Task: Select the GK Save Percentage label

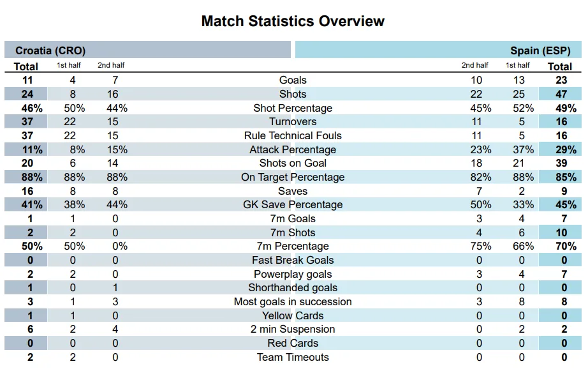Action: click(x=293, y=205)
